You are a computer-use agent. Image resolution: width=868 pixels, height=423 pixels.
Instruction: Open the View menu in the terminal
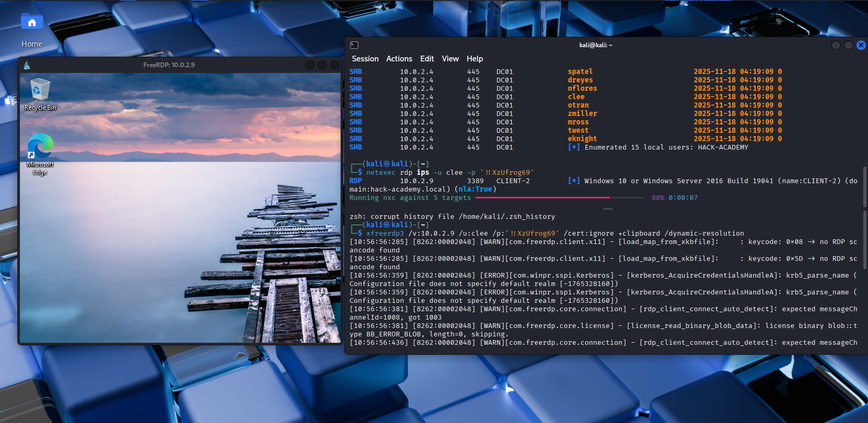450,59
